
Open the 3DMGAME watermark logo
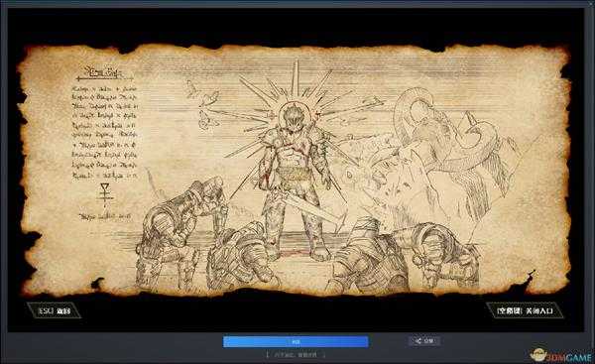tap(561, 356)
